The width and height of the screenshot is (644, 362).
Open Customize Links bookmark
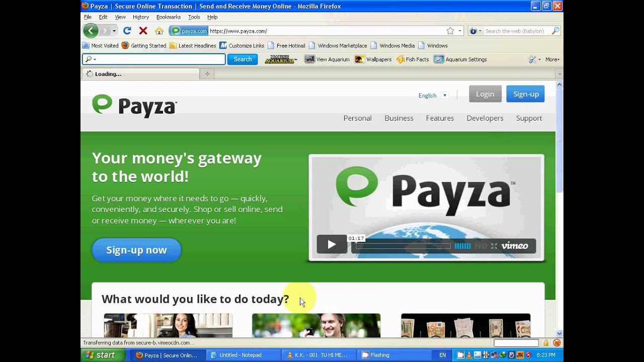click(x=242, y=45)
